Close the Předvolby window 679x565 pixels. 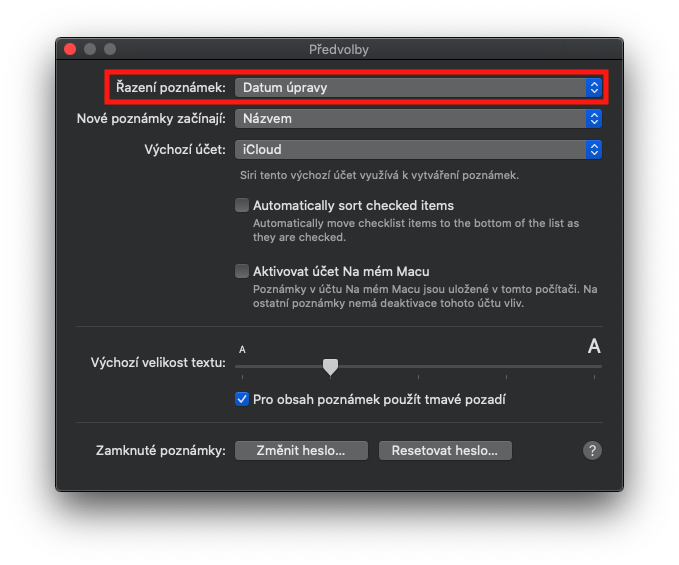[x=70, y=49]
